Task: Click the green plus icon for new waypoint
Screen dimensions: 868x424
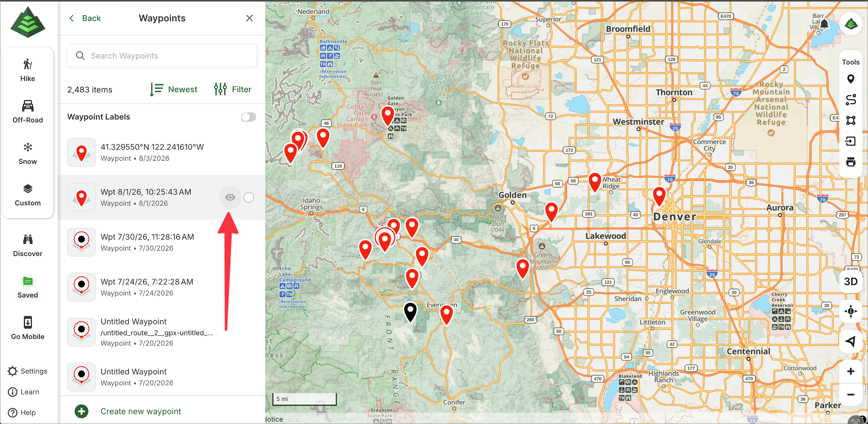Action: 82,411
